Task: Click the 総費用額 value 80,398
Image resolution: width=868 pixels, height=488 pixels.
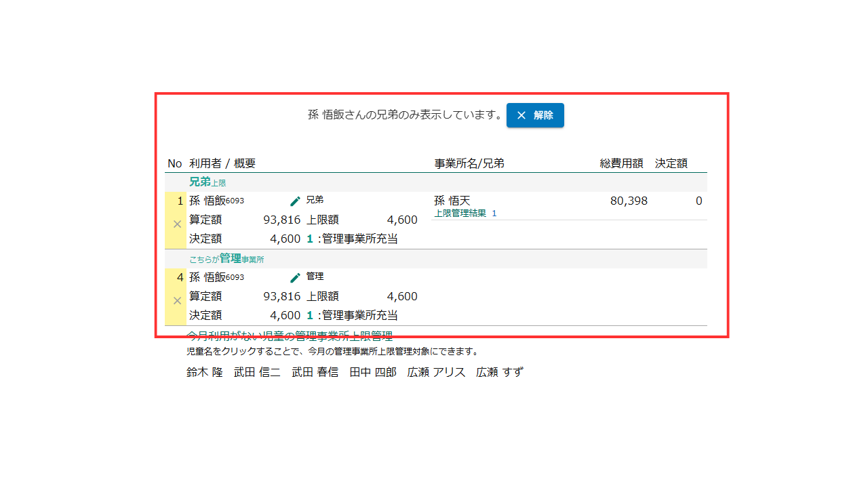Action: coord(629,201)
